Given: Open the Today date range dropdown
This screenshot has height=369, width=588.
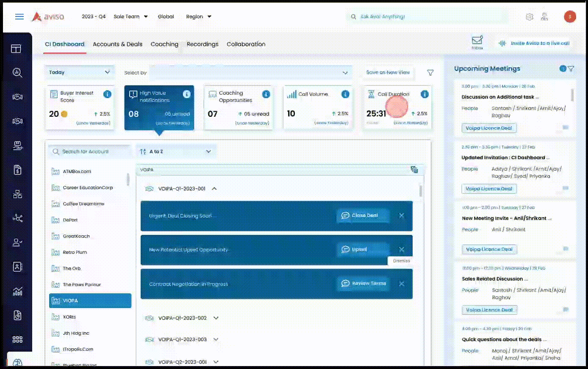Looking at the screenshot, I should pos(80,72).
